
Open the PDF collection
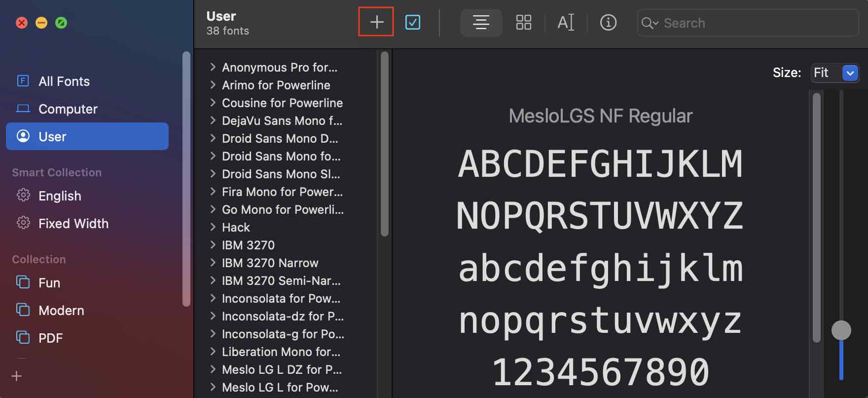[87, 338]
